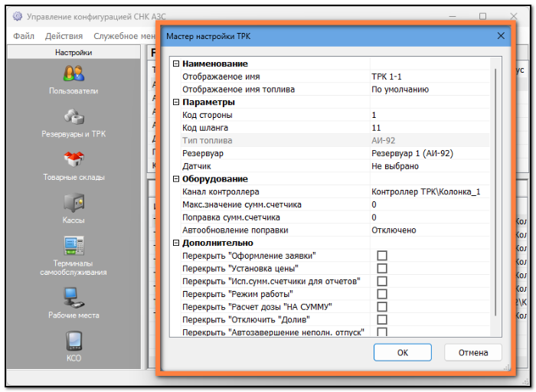Enable Перекрыть "Исп.сумм.счетчики для отчетов"
Screen dimensions: 536x392
click(382, 281)
